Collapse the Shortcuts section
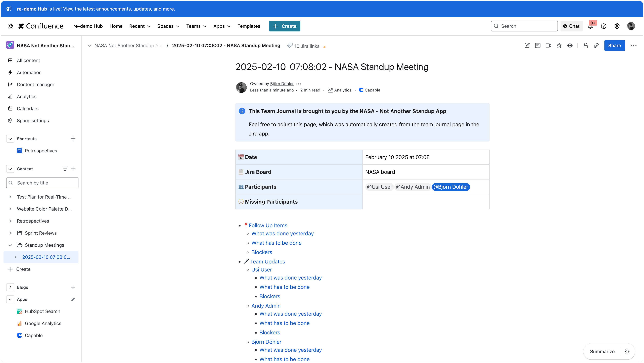Screen dimensions: 644x363 click(x=10, y=139)
